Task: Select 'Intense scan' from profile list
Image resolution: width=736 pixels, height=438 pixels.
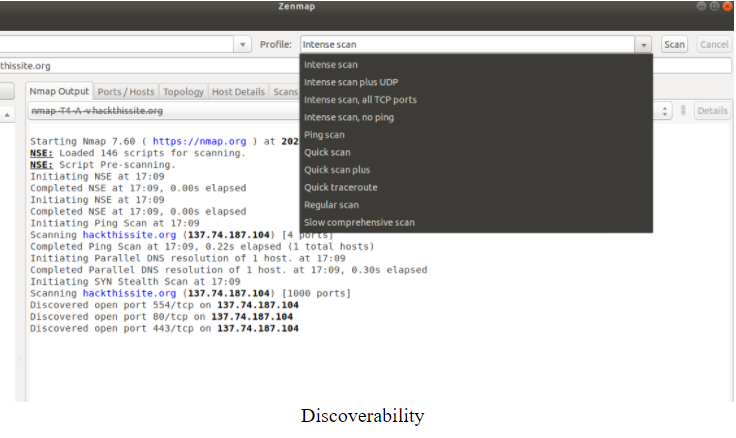Action: pos(476,65)
